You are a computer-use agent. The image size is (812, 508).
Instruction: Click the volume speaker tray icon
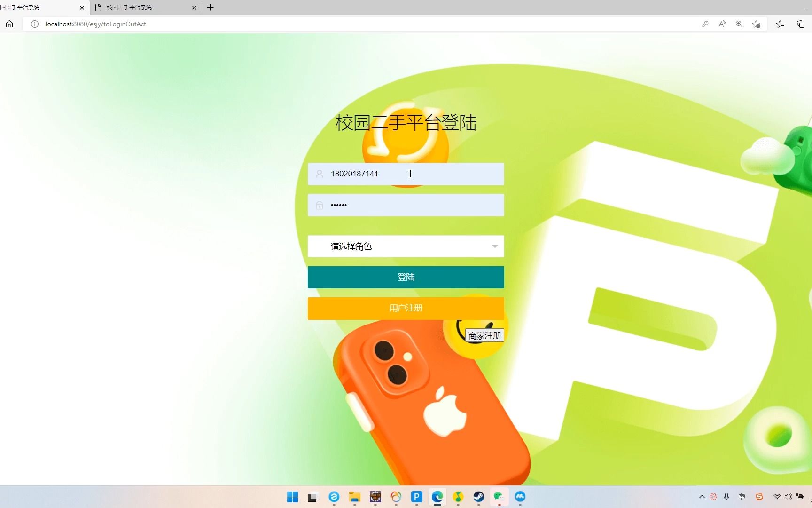[x=788, y=497]
